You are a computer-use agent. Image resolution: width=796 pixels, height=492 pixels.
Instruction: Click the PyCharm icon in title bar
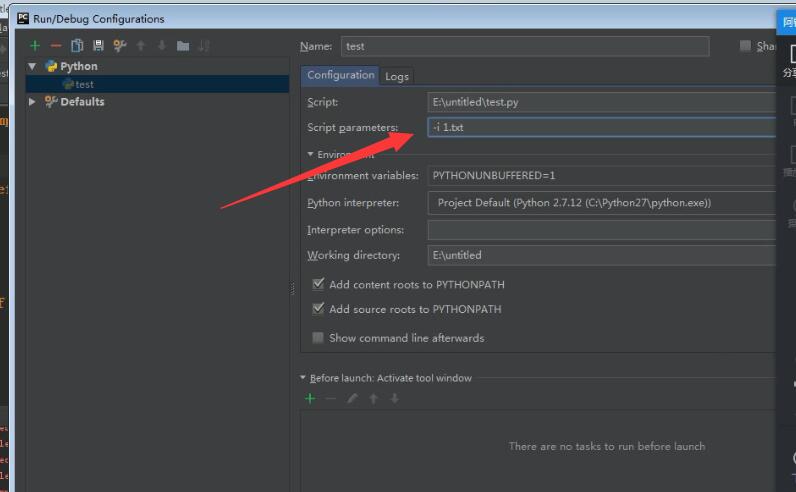(23, 19)
